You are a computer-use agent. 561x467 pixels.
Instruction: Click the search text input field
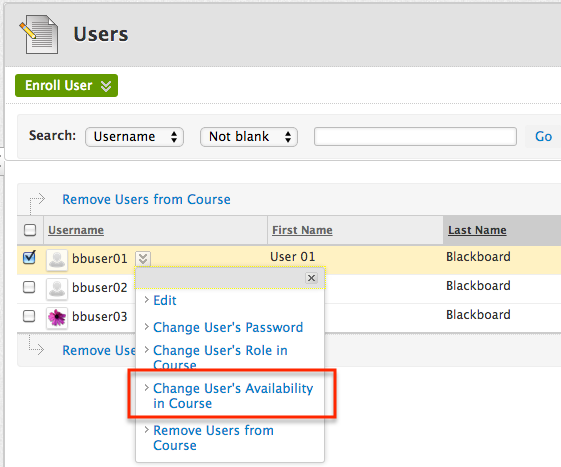tap(415, 137)
